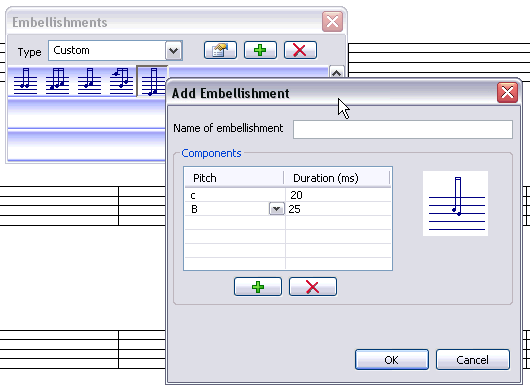
Task: Click the embellishment notation preview
Action: pyautogui.click(x=455, y=203)
